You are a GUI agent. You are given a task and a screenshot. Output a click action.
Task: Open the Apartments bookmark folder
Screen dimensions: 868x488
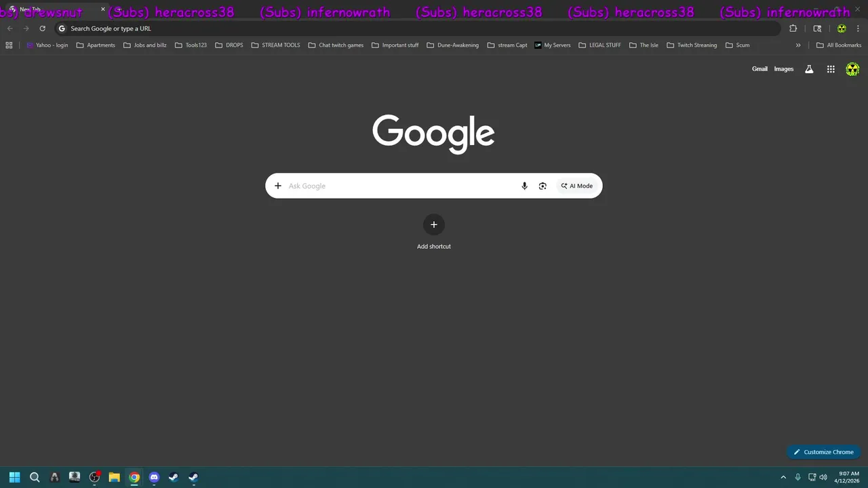click(x=96, y=45)
